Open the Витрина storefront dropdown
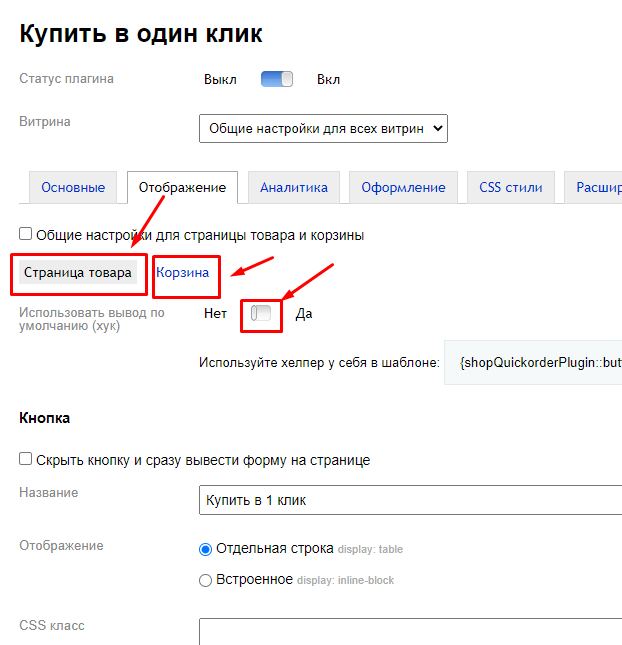 (323, 128)
